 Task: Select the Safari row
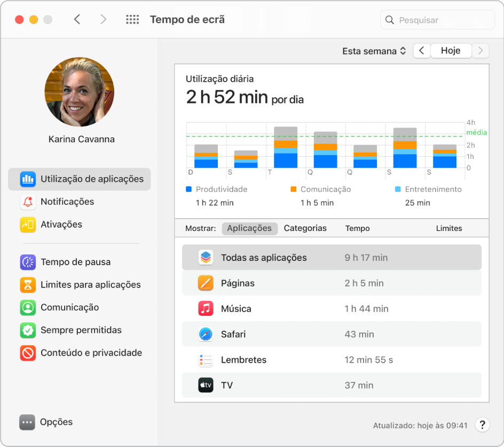click(332, 334)
